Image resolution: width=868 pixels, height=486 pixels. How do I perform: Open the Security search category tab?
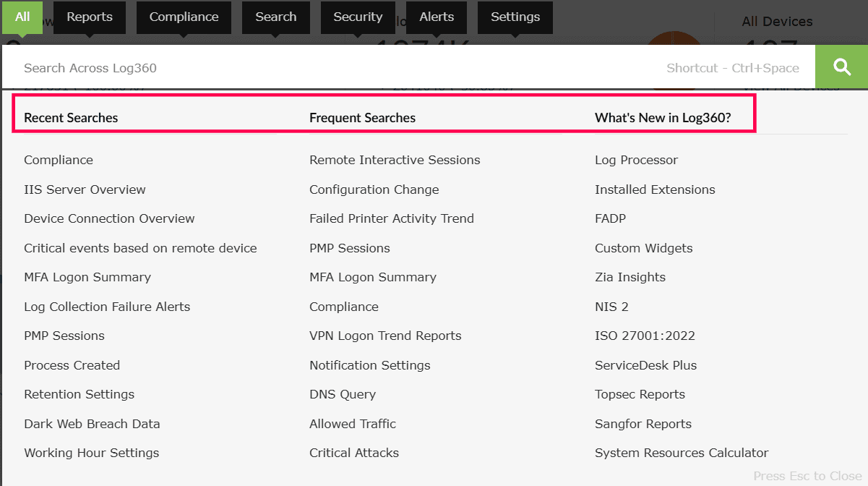coord(358,17)
